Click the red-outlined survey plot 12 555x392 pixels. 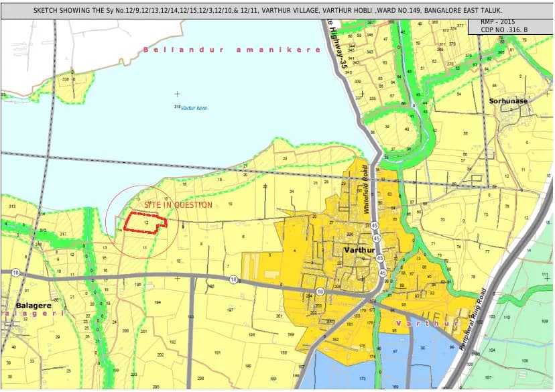tap(145, 223)
